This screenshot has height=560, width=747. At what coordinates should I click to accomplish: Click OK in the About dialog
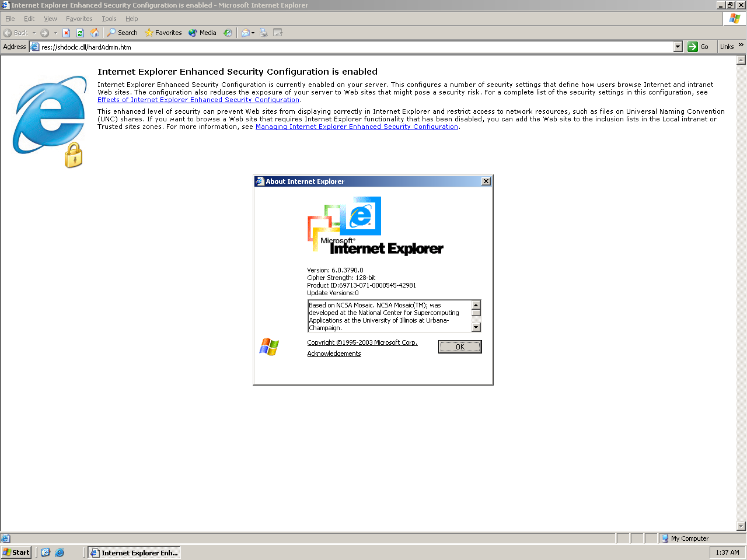[x=460, y=347]
